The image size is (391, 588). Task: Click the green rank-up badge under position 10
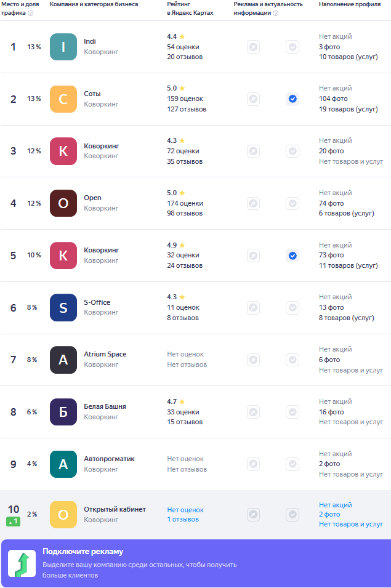13,522
